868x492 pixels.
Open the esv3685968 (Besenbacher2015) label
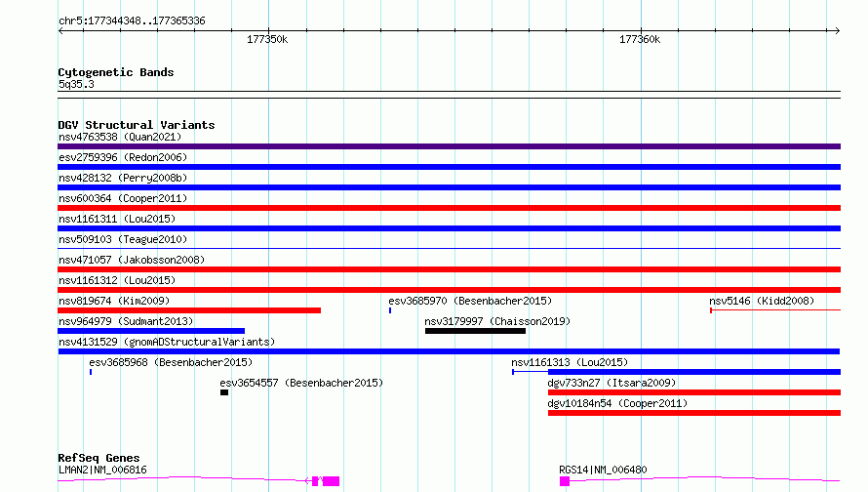click(x=171, y=362)
